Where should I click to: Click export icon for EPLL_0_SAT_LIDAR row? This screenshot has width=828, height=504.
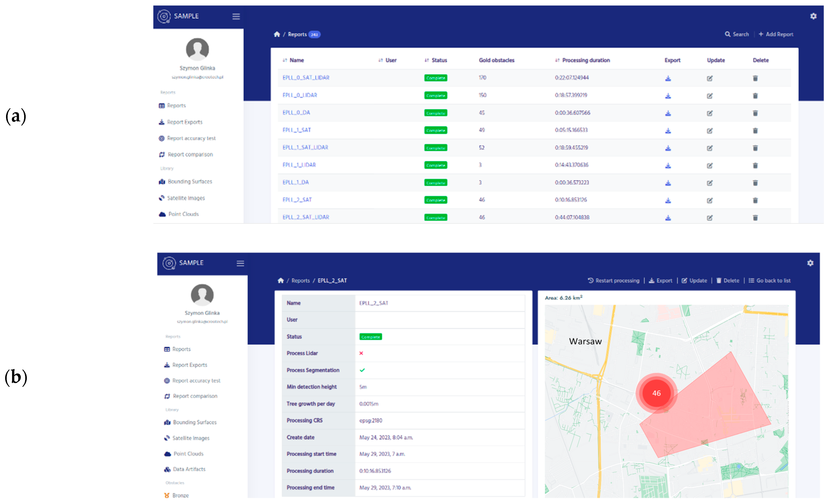click(x=668, y=78)
